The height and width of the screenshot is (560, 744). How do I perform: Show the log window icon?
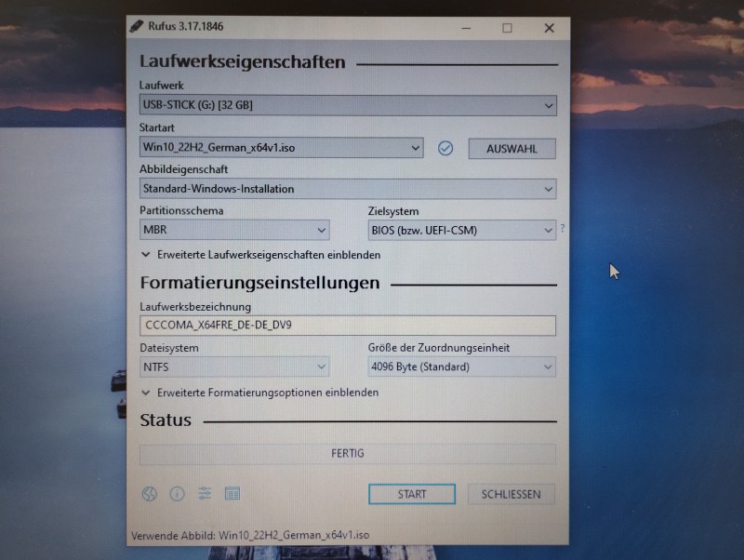point(232,494)
